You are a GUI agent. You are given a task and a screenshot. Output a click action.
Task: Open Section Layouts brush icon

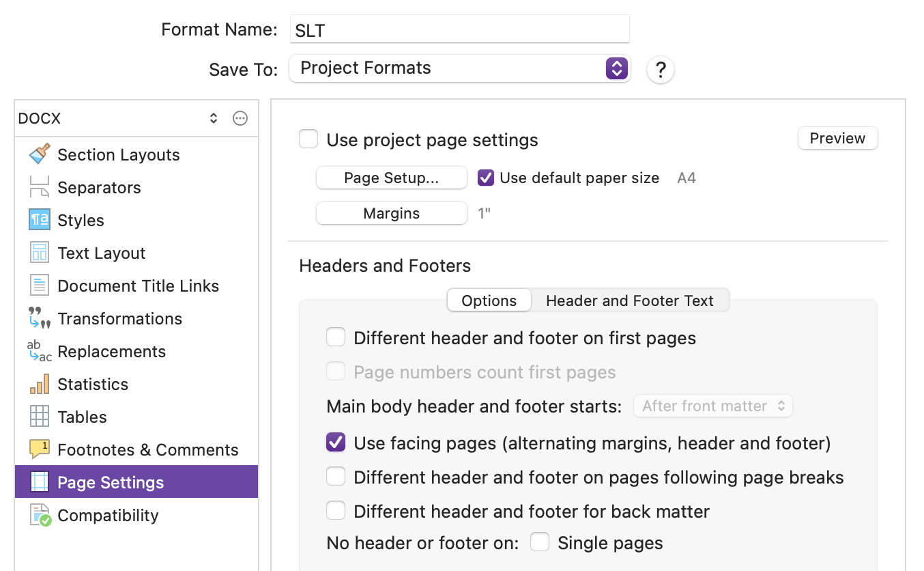click(x=40, y=154)
